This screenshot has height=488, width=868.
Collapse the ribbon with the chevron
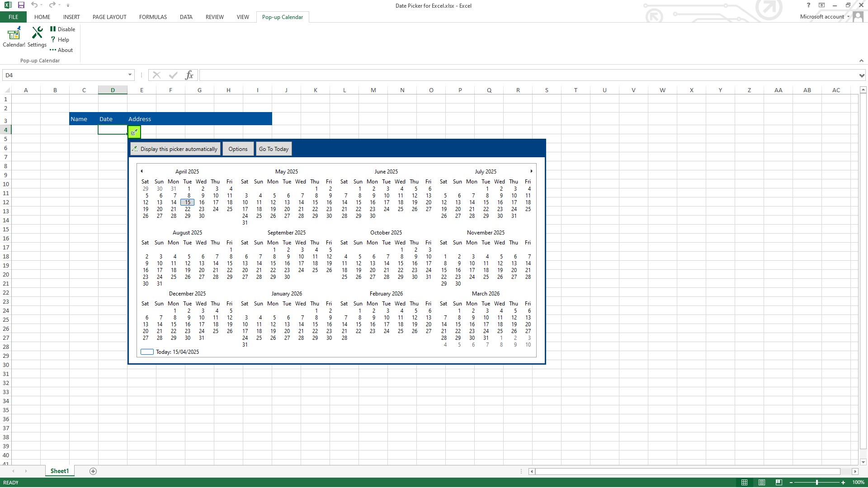click(x=861, y=61)
